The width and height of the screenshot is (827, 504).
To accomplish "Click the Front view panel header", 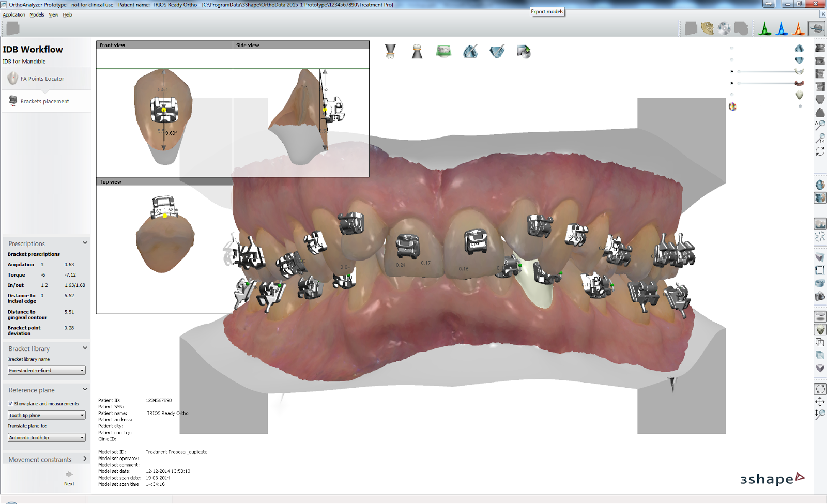I will point(164,45).
